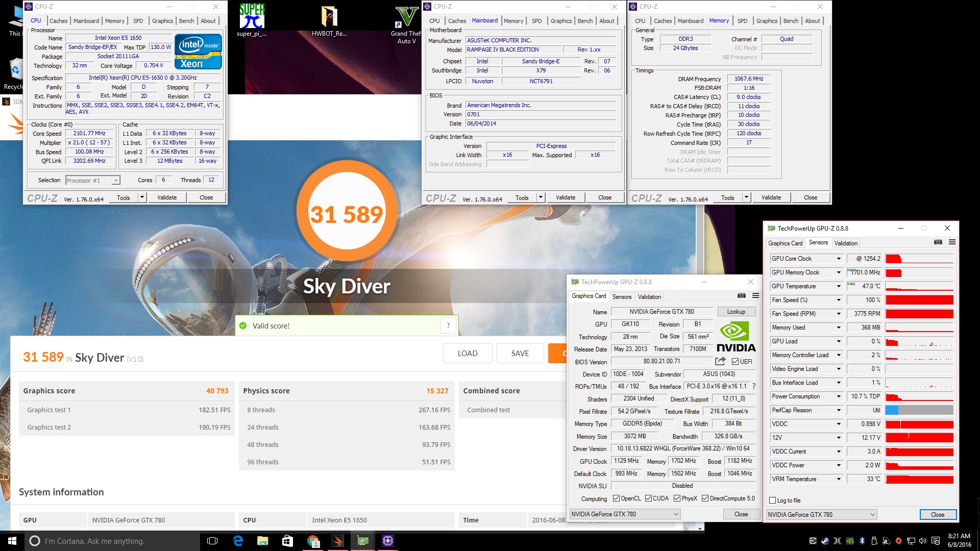Image resolution: width=980 pixels, height=551 pixels.
Task: Open the Tools dropdown arrow in CPU-Z CPU window
Action: click(x=142, y=197)
